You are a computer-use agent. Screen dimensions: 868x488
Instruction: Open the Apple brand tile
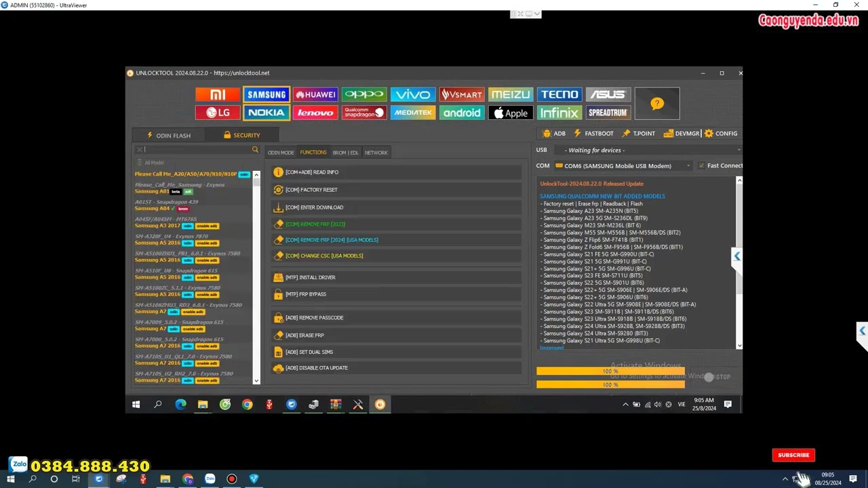511,113
